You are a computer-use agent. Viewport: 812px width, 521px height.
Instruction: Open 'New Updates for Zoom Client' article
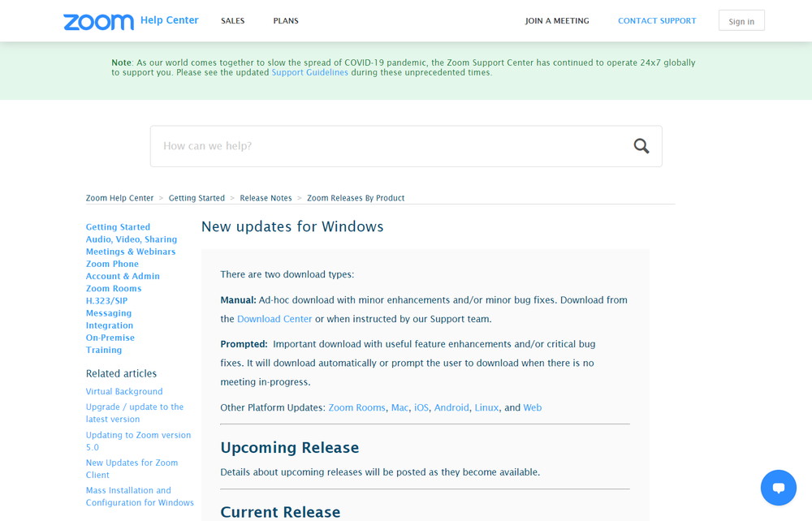point(132,469)
